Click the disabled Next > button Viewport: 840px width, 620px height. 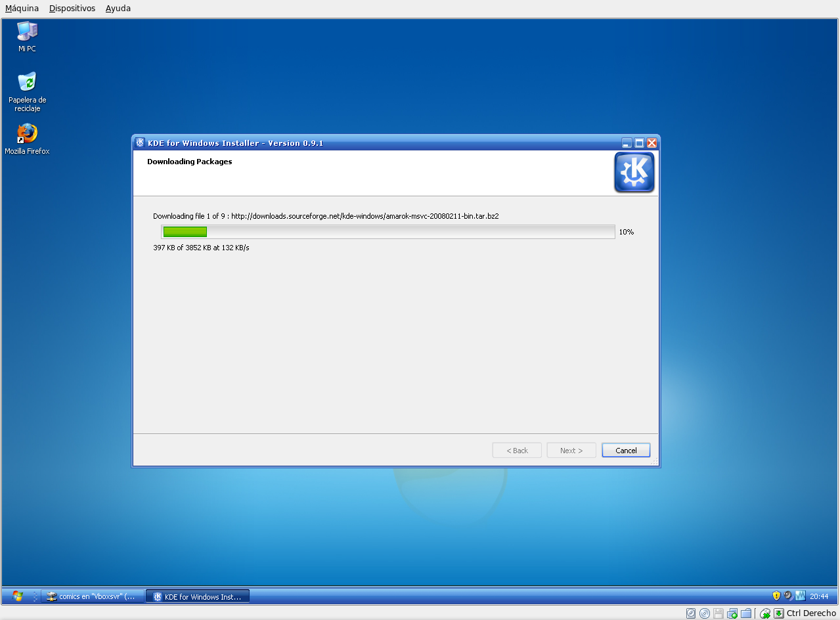571,451
